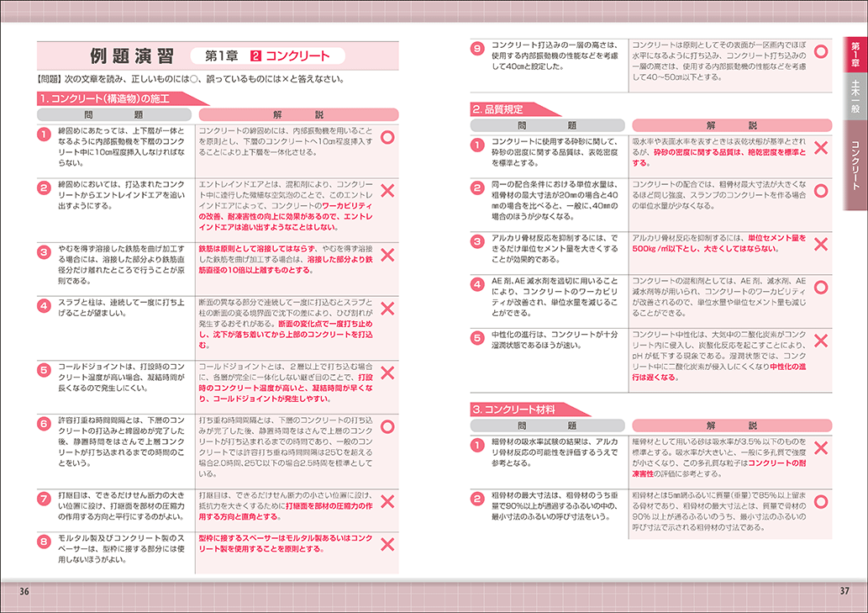Select the 第1章 side tab

click(x=855, y=55)
